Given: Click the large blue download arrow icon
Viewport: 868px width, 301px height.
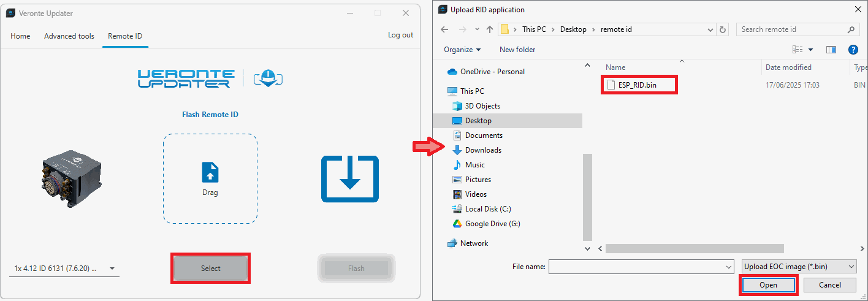Looking at the screenshot, I should (350, 178).
